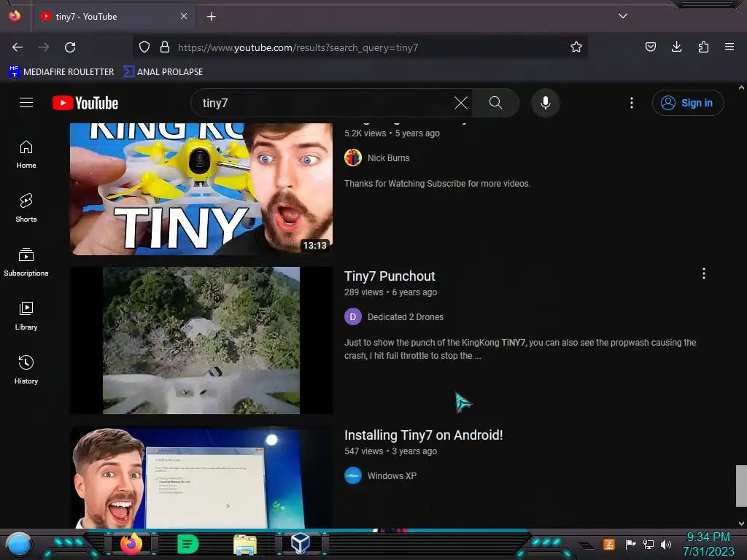Open the Installing Tiny7 Android thumbnail

(x=201, y=477)
